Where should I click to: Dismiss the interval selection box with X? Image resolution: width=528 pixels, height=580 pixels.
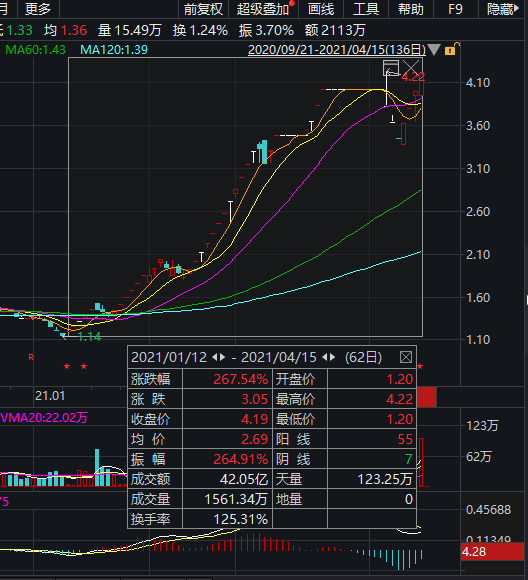coord(411,67)
